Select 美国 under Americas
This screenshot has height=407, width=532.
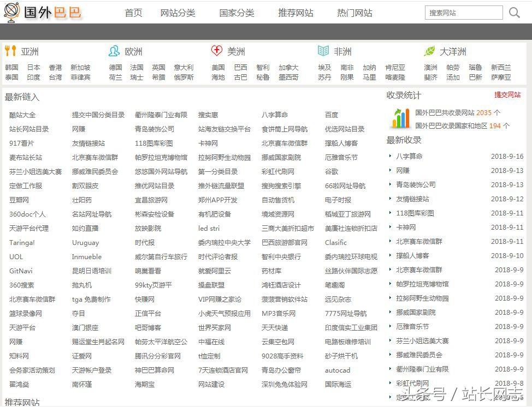click(218, 68)
